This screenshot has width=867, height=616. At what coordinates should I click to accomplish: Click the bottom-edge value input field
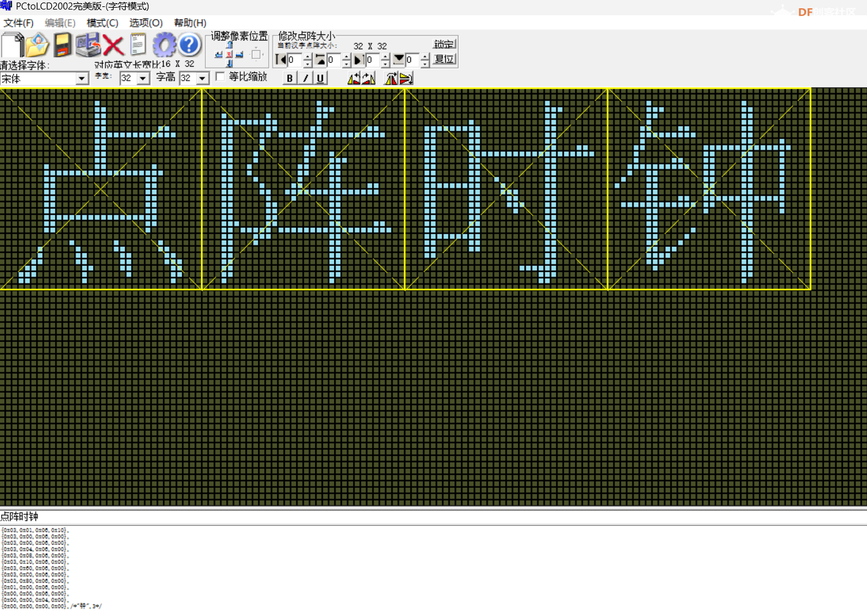pos(413,60)
